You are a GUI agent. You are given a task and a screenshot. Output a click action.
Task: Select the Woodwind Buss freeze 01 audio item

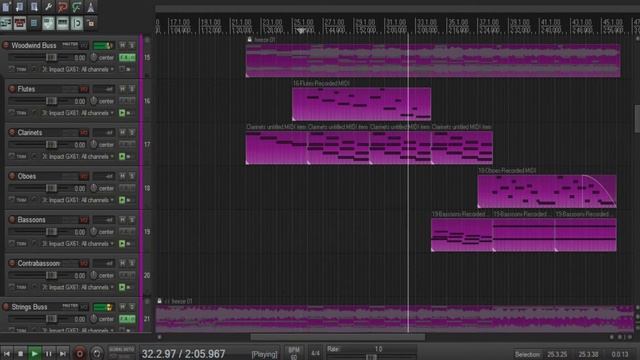click(x=433, y=60)
